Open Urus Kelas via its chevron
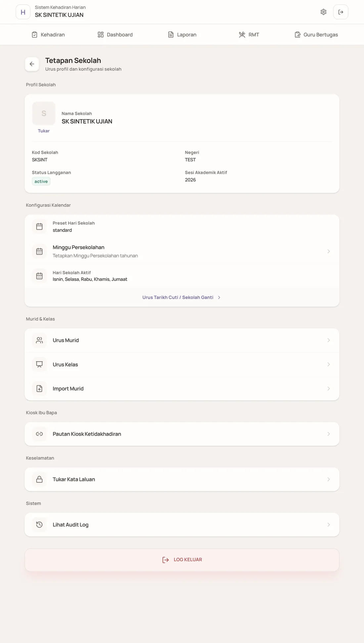The image size is (364, 643). point(329,364)
